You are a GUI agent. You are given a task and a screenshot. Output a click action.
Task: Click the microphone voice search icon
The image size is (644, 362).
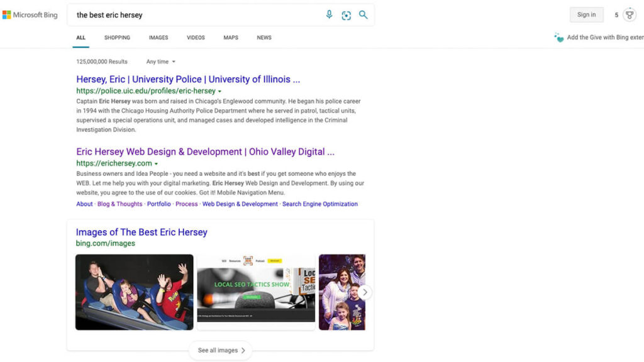pyautogui.click(x=329, y=15)
